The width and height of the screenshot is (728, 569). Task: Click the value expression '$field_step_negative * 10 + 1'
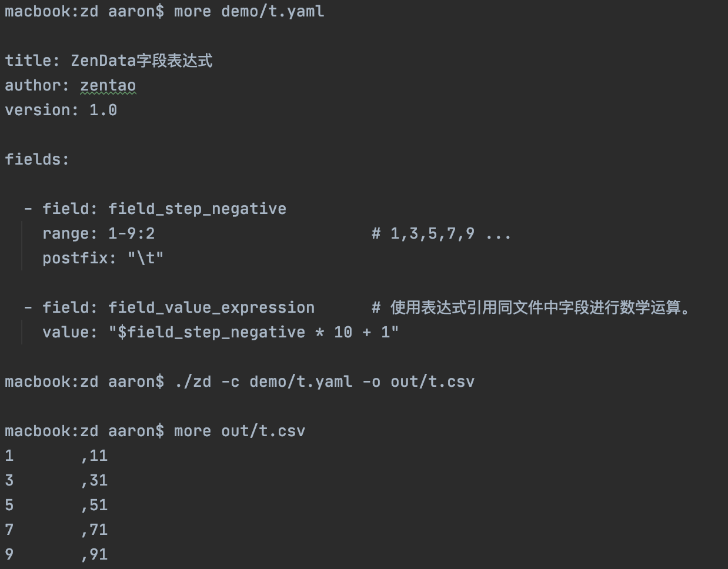pos(253,332)
